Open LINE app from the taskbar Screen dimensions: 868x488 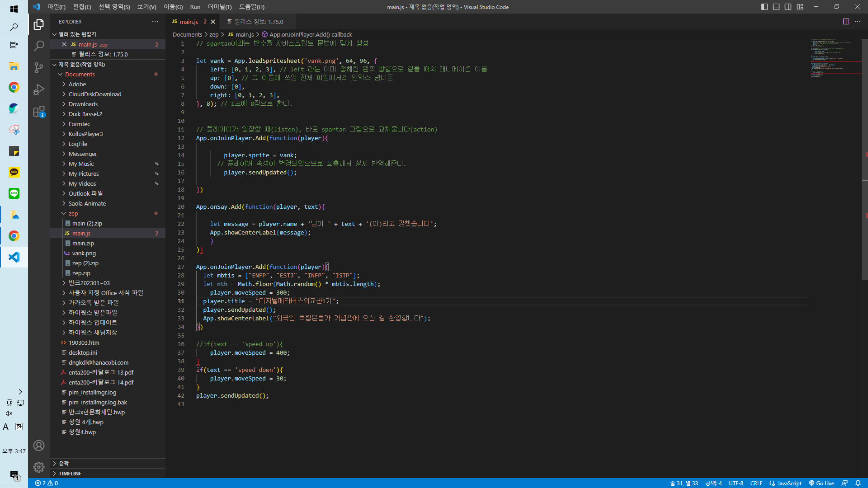(14, 193)
